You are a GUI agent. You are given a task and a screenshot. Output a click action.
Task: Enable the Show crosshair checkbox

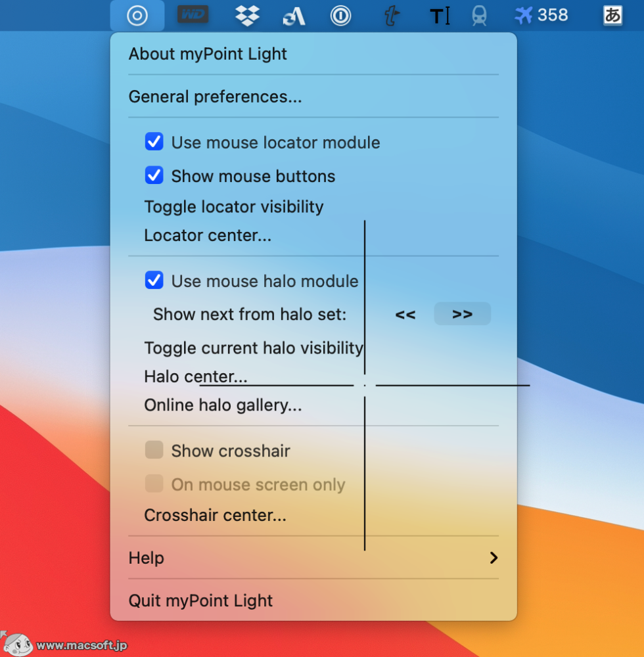coord(154,451)
